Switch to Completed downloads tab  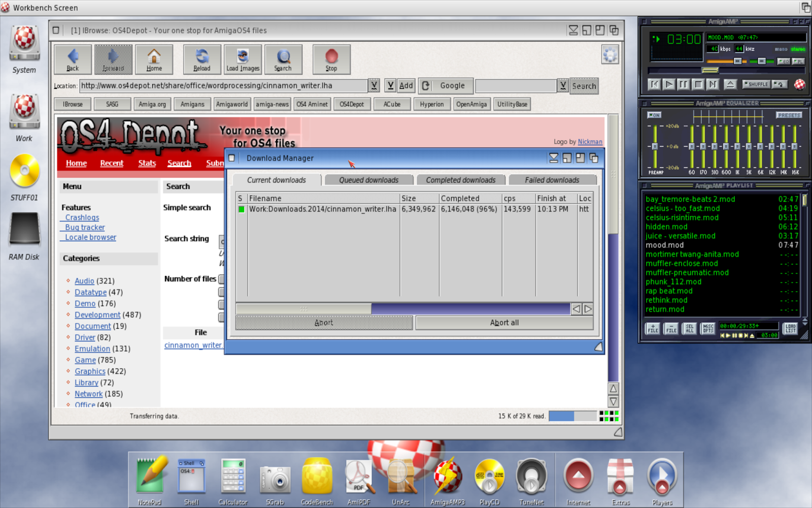461,180
